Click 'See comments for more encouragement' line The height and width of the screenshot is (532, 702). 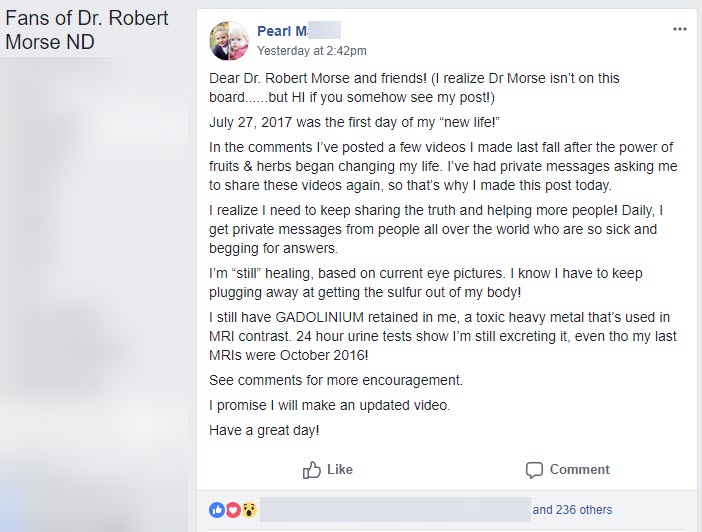tap(336, 381)
